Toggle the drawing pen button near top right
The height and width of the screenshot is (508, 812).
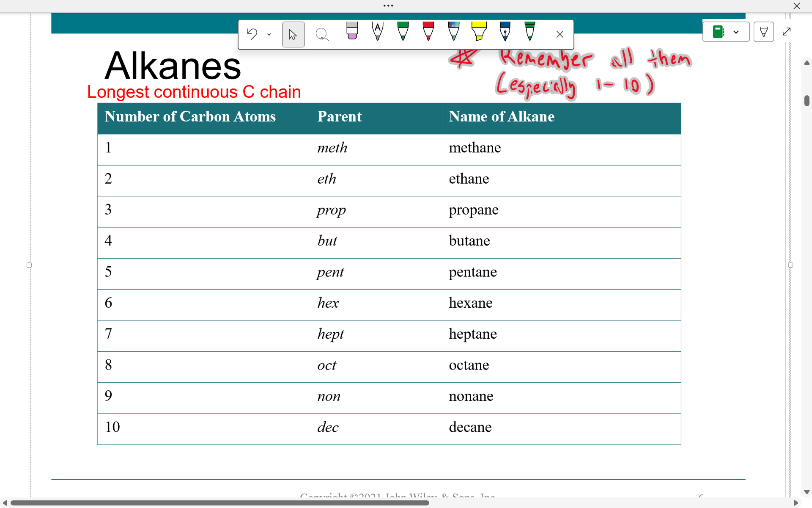pyautogui.click(x=763, y=32)
